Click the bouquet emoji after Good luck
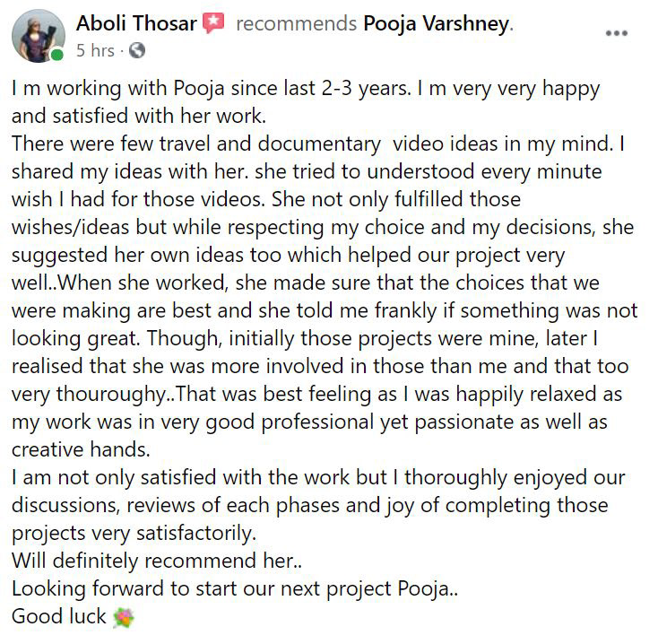 [122, 617]
